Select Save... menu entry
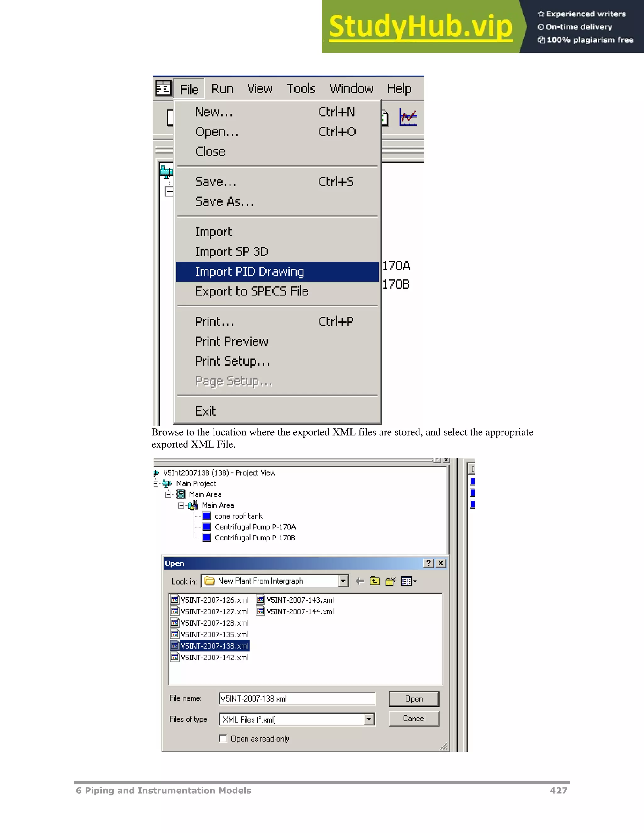The height and width of the screenshot is (833, 644). tap(277, 182)
